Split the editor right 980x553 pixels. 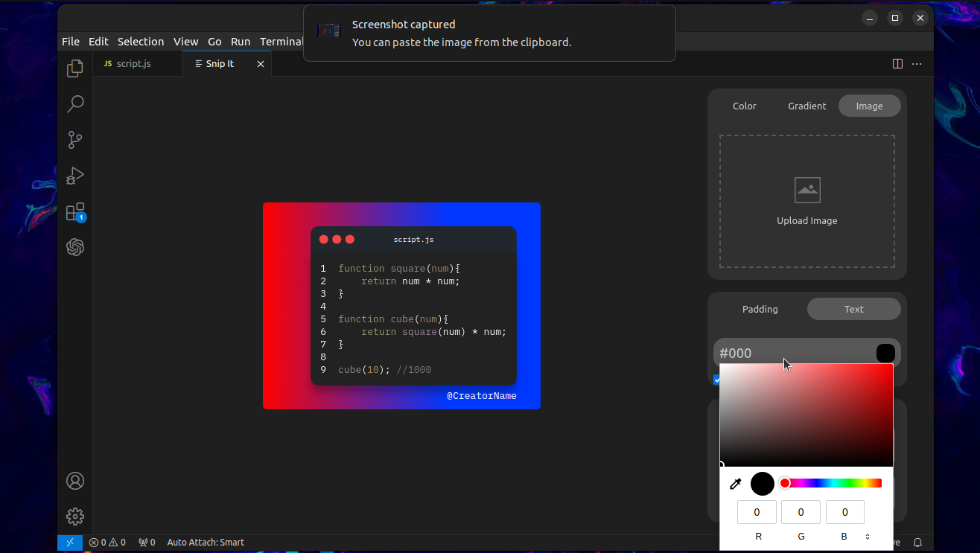click(897, 64)
